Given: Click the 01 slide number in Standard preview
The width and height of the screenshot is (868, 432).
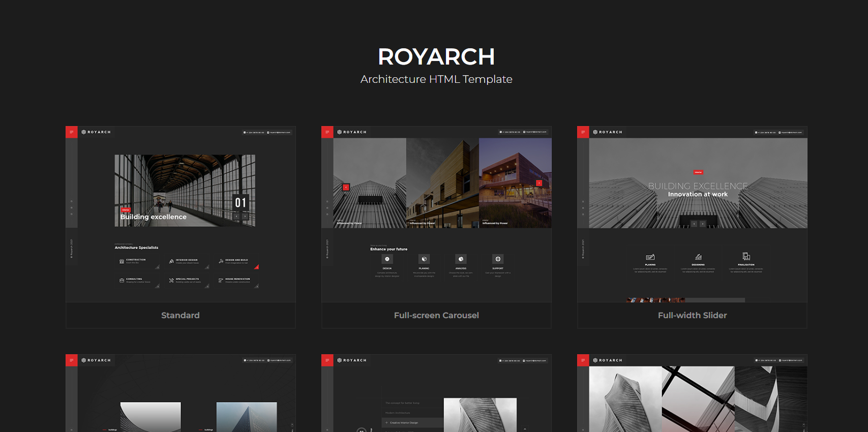Looking at the screenshot, I should click(241, 203).
